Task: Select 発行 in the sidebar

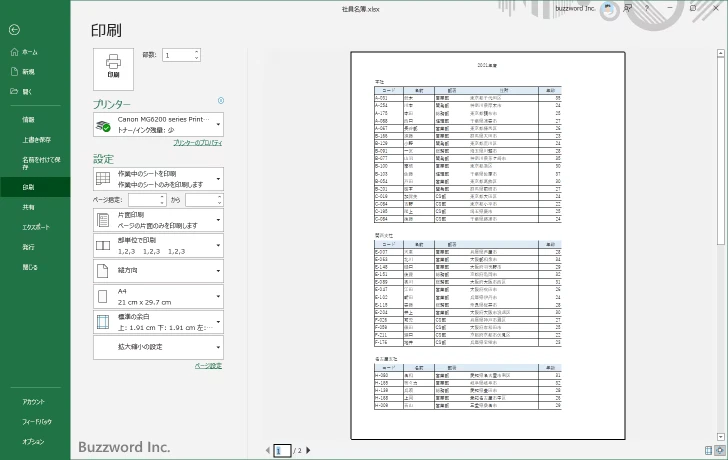Action: [x=28, y=247]
